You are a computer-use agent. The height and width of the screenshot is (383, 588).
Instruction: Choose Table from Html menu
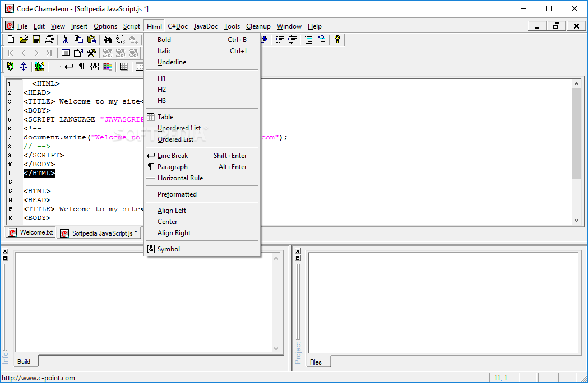(202, 116)
